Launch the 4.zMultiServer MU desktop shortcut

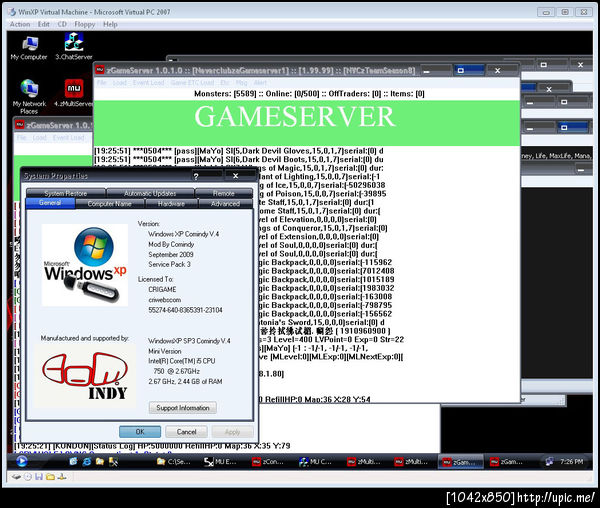(x=74, y=93)
